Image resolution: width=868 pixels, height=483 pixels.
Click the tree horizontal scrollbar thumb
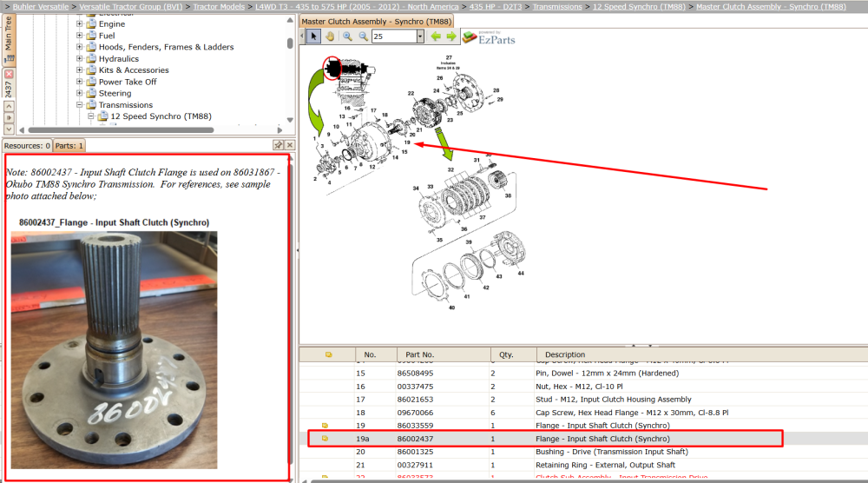pyautogui.click(x=121, y=130)
